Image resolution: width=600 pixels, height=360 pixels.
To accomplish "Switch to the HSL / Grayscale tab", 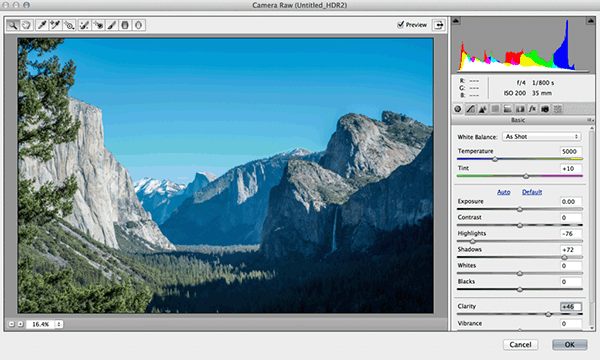I will (x=495, y=109).
